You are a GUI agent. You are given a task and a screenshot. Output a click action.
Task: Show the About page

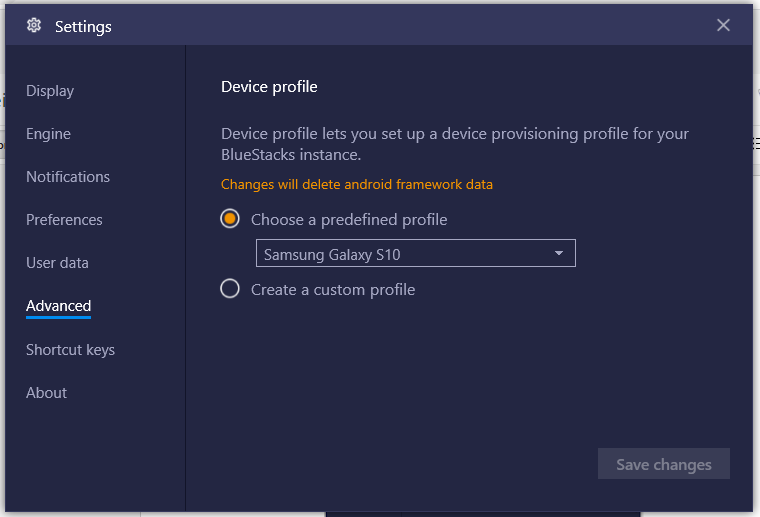coord(46,393)
